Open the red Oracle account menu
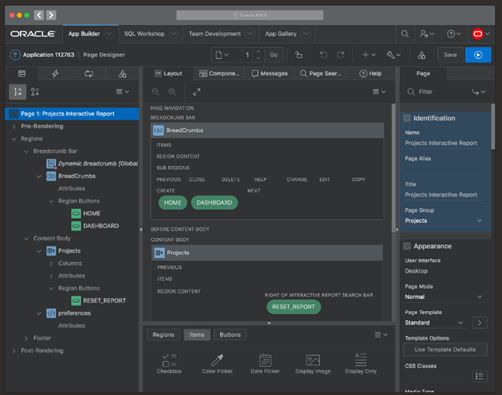Viewport: 502px width, 395px height. (x=481, y=34)
